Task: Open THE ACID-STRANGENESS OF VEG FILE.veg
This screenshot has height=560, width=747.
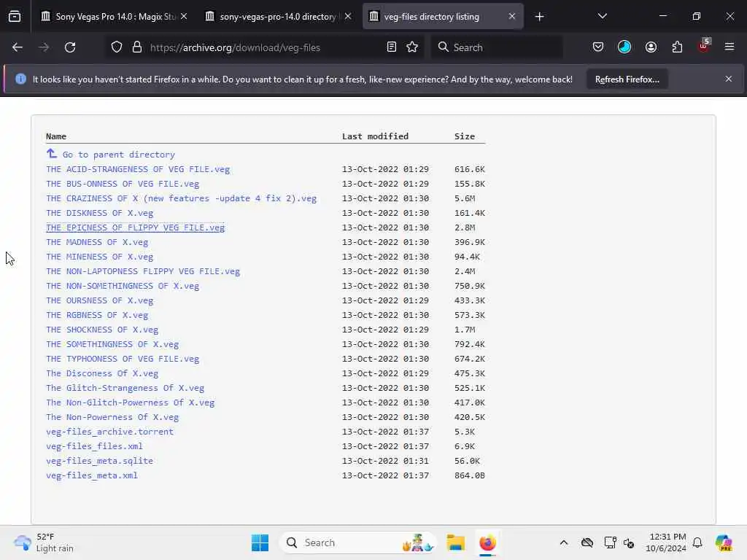Action: click(x=138, y=169)
